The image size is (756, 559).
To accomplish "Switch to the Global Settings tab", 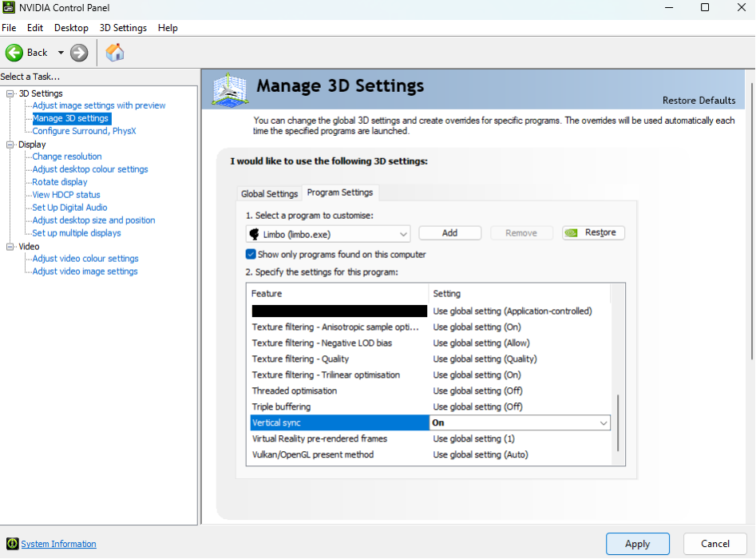I will coord(269,194).
